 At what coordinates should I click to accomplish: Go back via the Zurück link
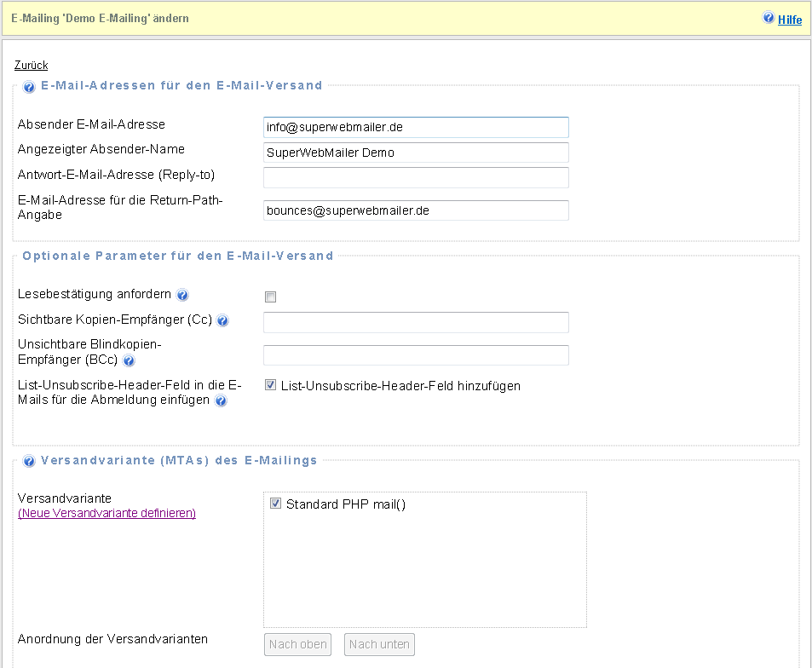point(32,66)
